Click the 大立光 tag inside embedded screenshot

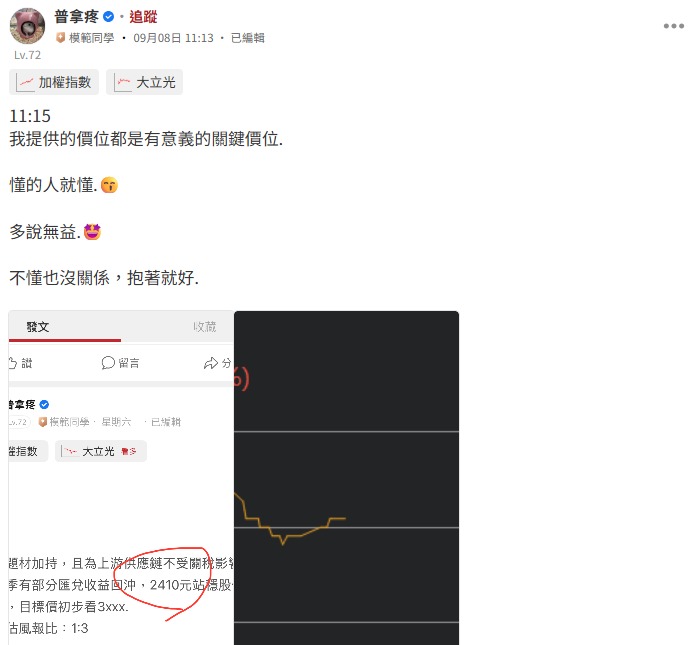point(101,451)
